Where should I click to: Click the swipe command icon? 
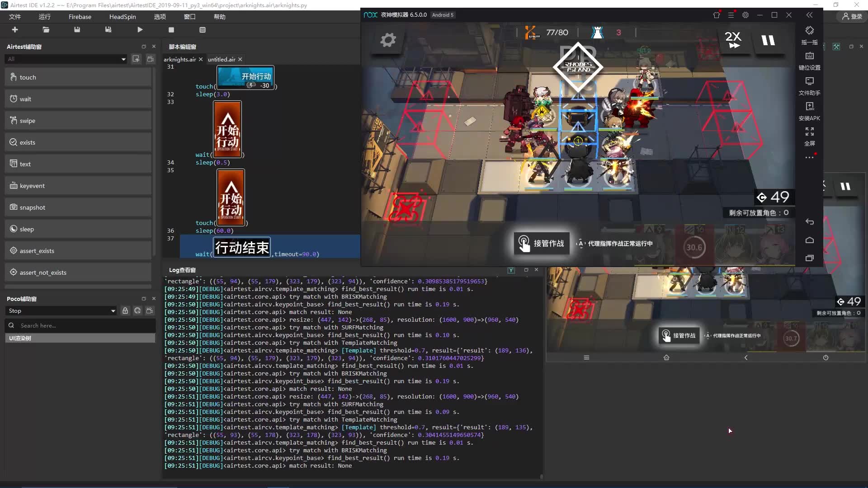pyautogui.click(x=13, y=120)
